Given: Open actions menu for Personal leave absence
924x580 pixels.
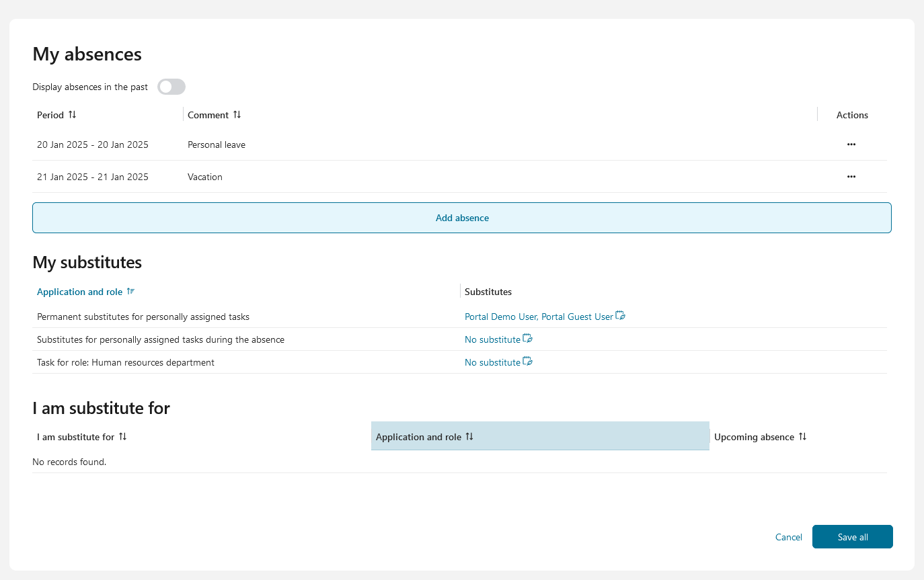Looking at the screenshot, I should pos(851,144).
